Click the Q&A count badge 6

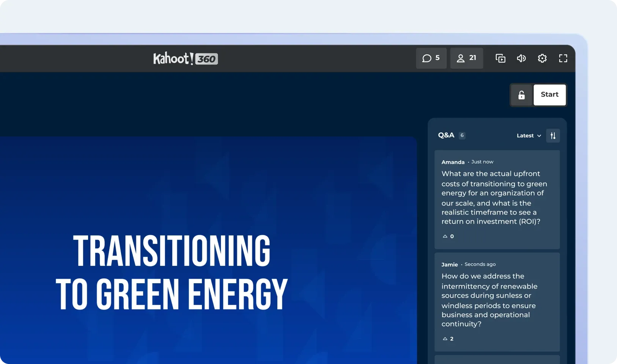[462, 135]
